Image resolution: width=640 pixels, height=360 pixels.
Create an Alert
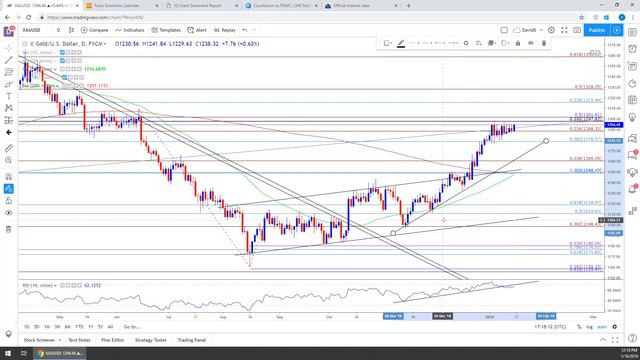pos(197,30)
